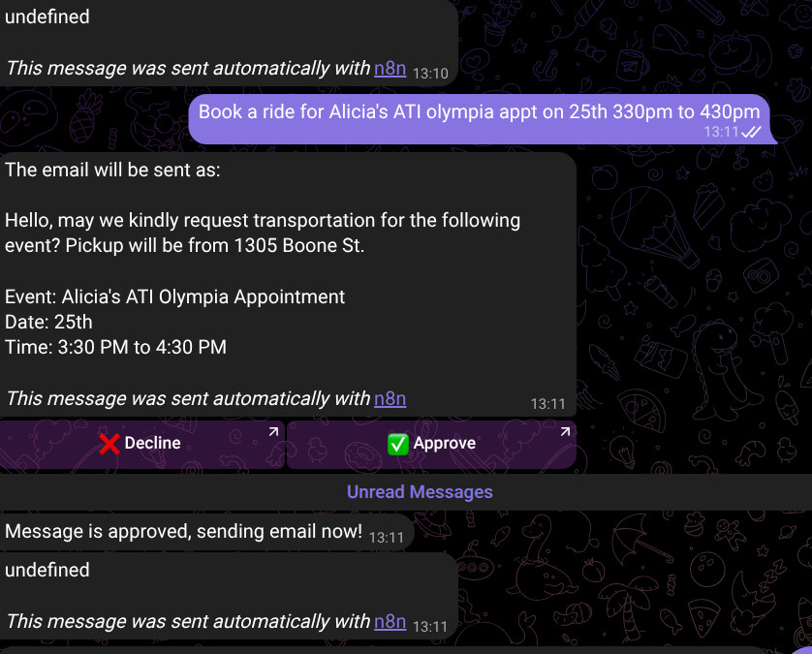Click the arrow icon on the Approve button
This screenshot has height=654, width=812.
565,431
